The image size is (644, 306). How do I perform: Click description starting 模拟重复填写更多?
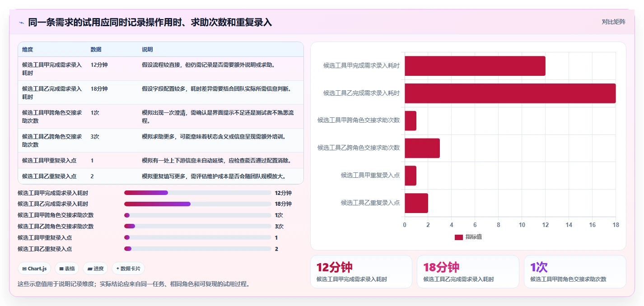(214, 176)
